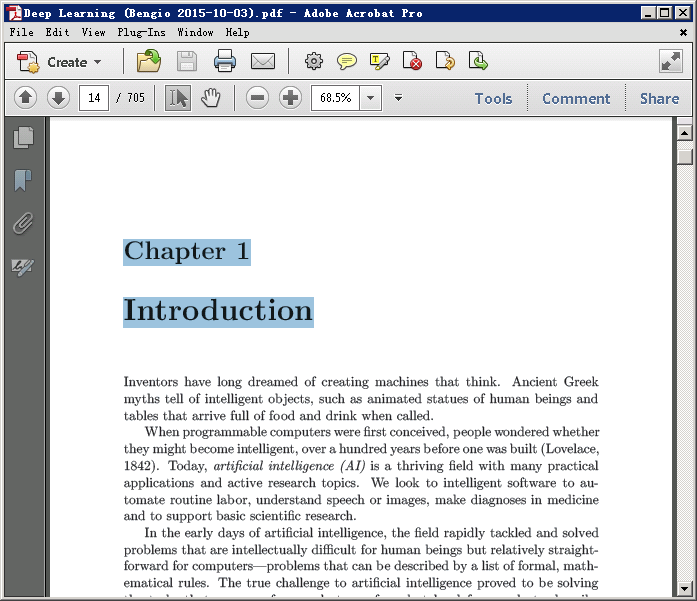
Task: Click the highlighted 'Introduction' title
Action: [218, 312]
